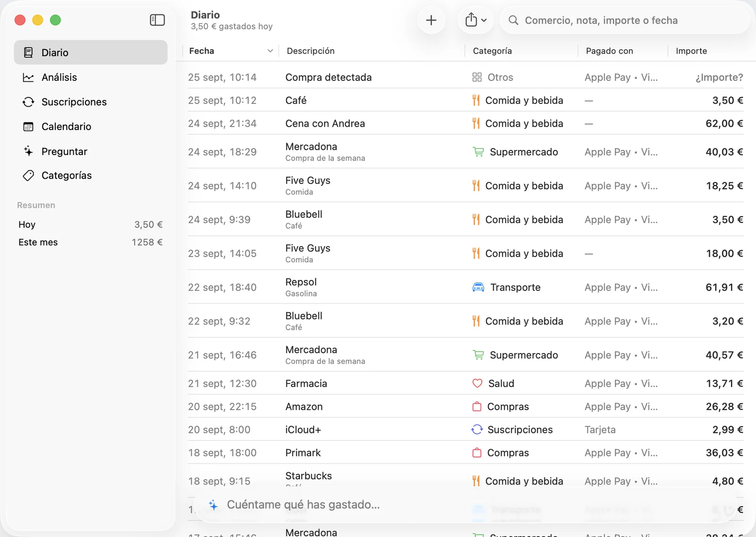Click the Cuéntame qué has gastado field
Screen dimensions: 756x537
pos(465,505)
